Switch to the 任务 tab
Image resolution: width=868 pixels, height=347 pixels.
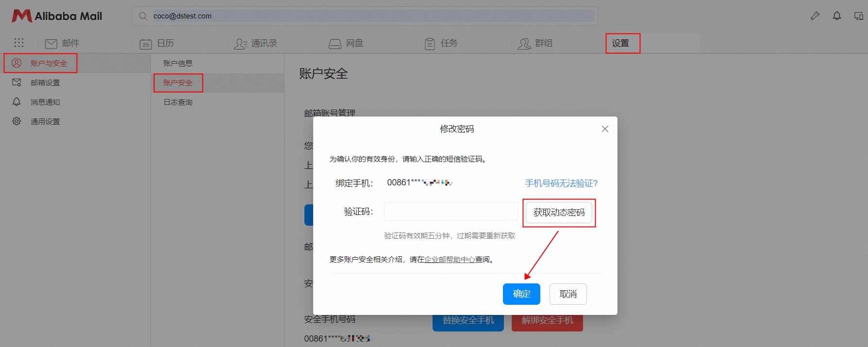point(449,43)
